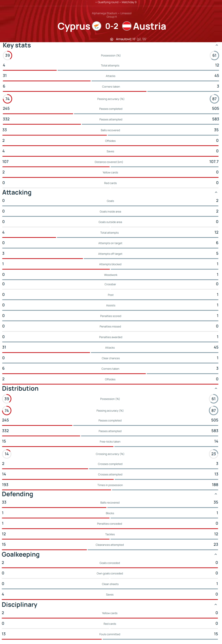222x644 pixels.
Task: Click the Austria flag icon
Action: pos(127,26)
